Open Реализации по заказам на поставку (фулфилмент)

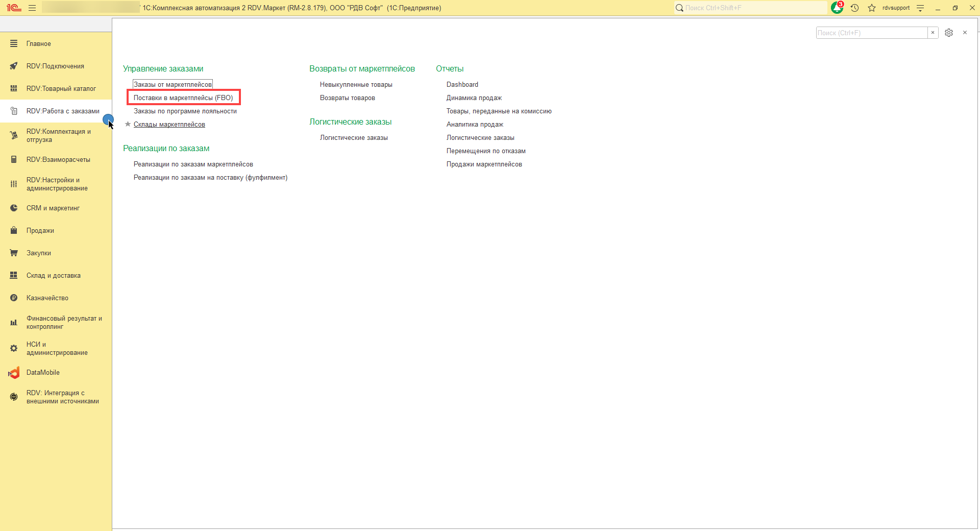(x=210, y=178)
